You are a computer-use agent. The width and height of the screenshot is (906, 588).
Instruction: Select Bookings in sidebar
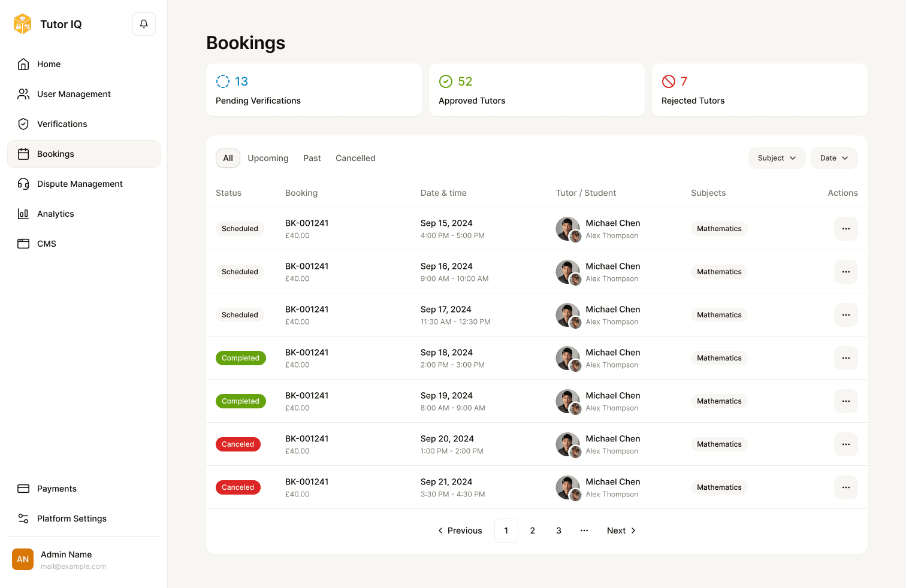pyautogui.click(x=84, y=154)
